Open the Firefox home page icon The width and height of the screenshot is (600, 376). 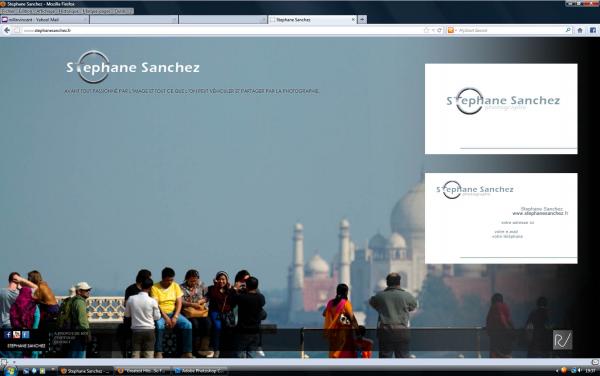(x=580, y=30)
